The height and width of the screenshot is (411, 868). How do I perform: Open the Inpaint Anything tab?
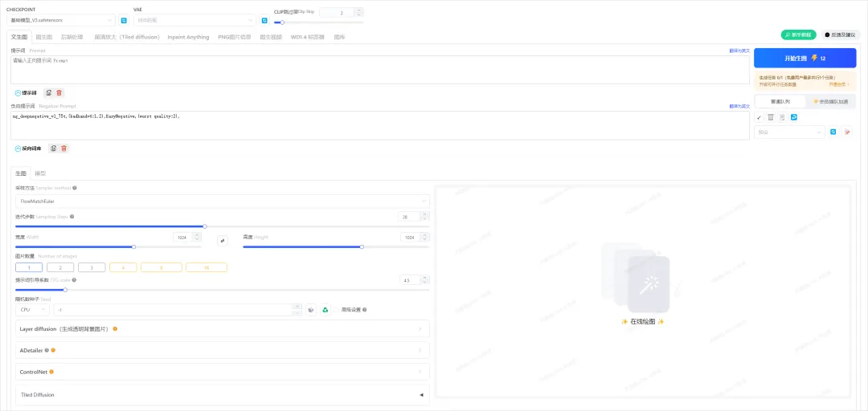click(x=188, y=37)
